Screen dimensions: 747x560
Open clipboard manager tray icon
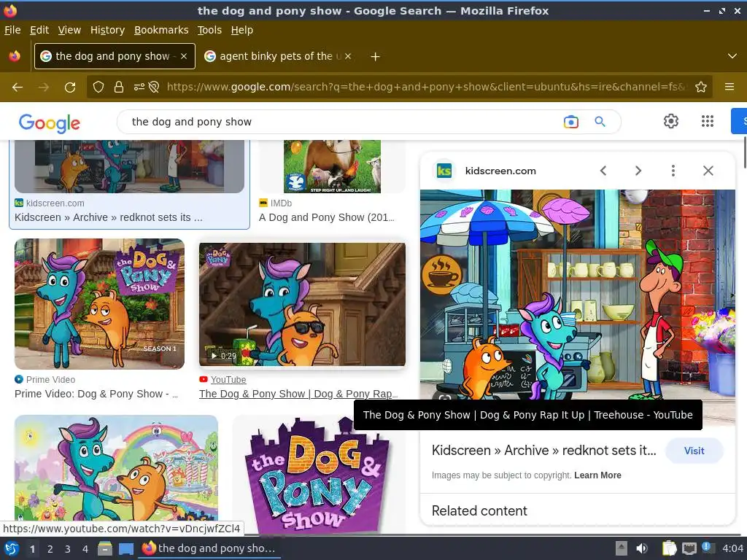tap(669, 548)
